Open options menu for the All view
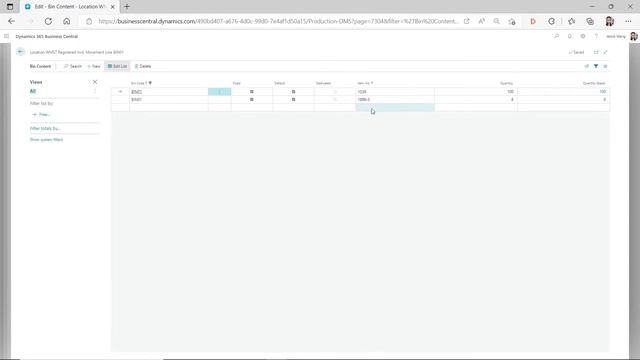The image size is (640, 360). 95,91
